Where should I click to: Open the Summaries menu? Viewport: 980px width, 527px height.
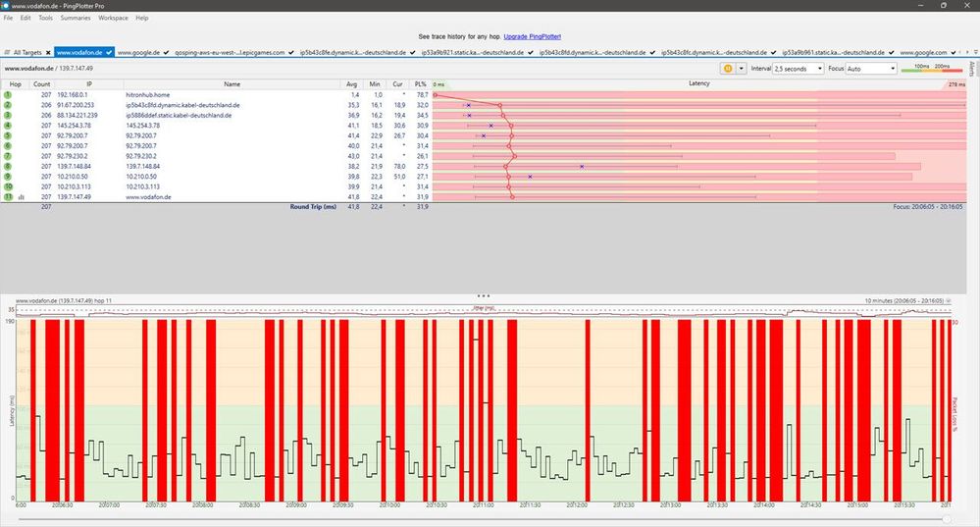pyautogui.click(x=75, y=18)
